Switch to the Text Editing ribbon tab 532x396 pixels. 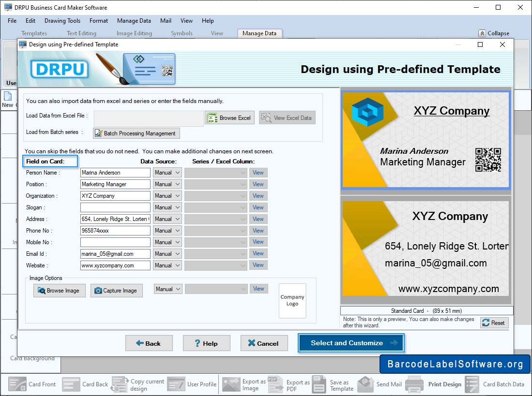[x=81, y=33]
